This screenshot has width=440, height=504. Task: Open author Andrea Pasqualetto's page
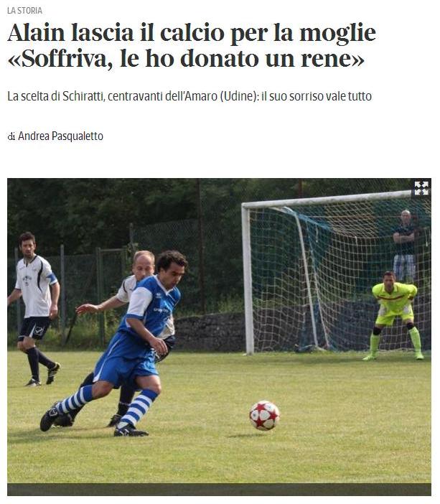point(60,136)
